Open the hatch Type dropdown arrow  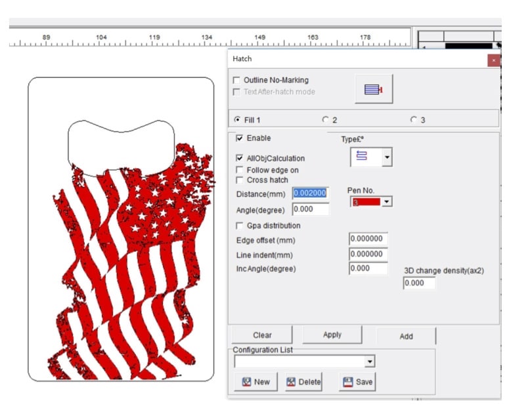point(387,157)
